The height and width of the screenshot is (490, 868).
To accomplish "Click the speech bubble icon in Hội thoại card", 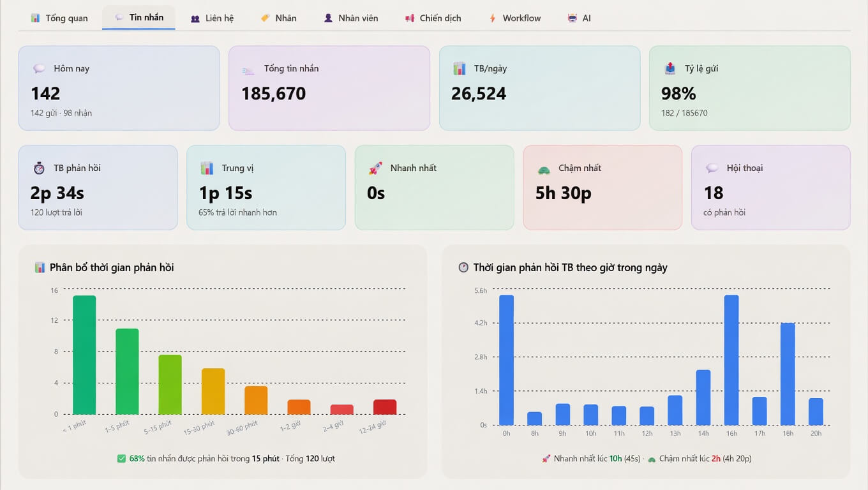I will (712, 168).
